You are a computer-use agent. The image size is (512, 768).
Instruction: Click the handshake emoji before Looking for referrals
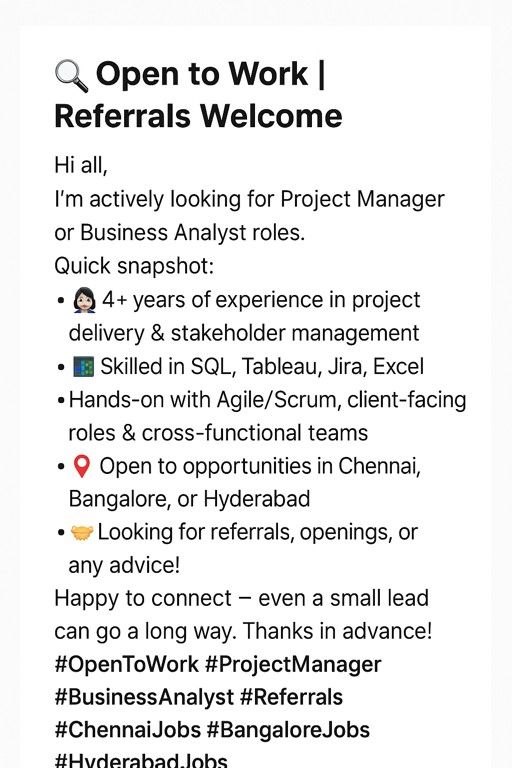tap(82, 533)
